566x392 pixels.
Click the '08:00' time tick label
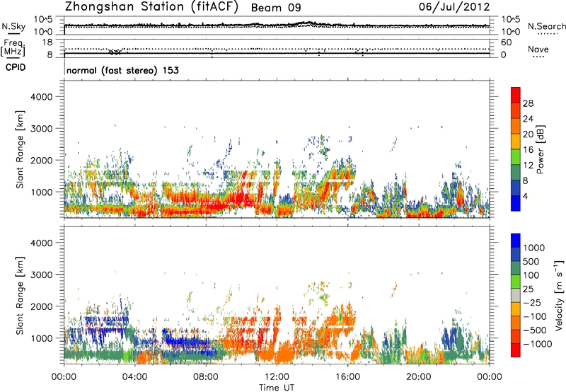click(206, 377)
